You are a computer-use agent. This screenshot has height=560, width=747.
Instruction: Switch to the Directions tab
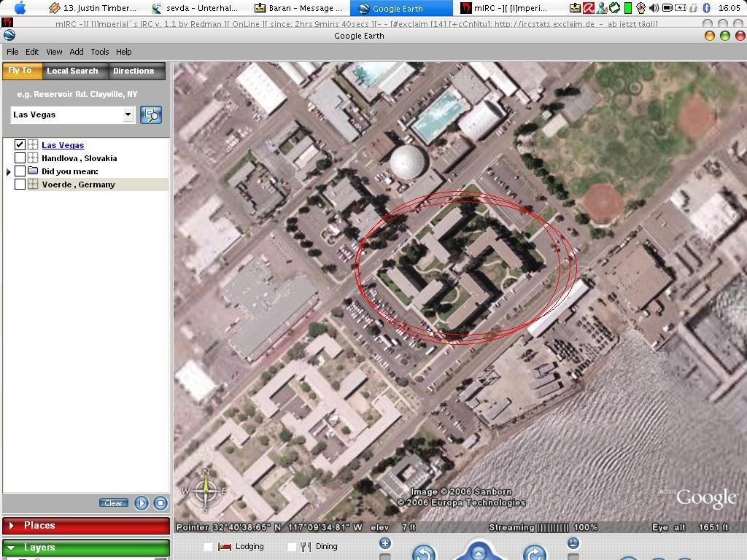click(x=136, y=71)
